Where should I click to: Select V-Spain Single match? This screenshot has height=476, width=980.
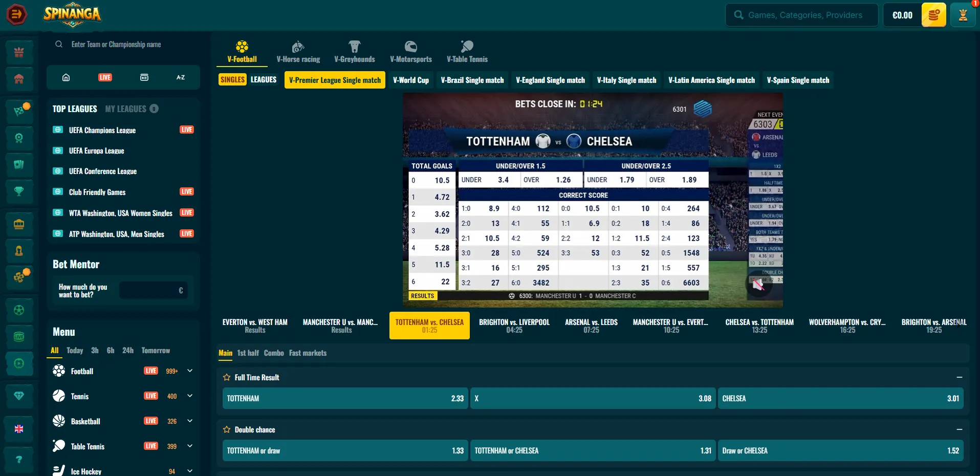pyautogui.click(x=798, y=80)
